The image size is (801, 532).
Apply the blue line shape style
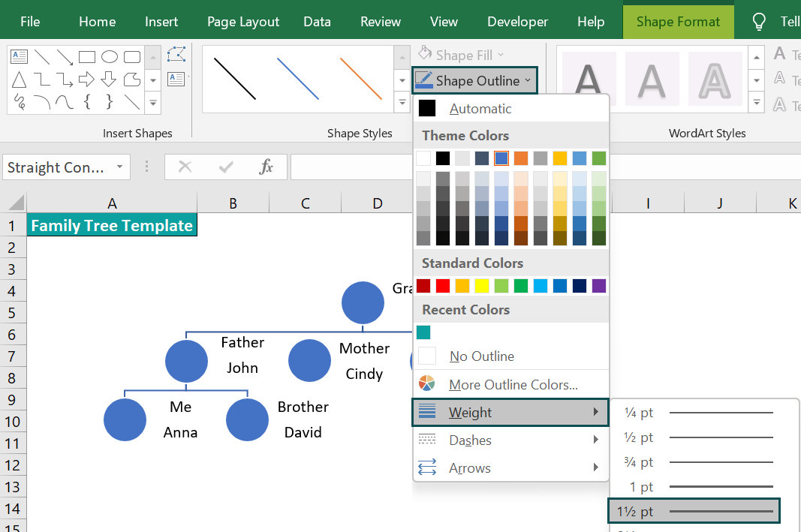(298, 79)
